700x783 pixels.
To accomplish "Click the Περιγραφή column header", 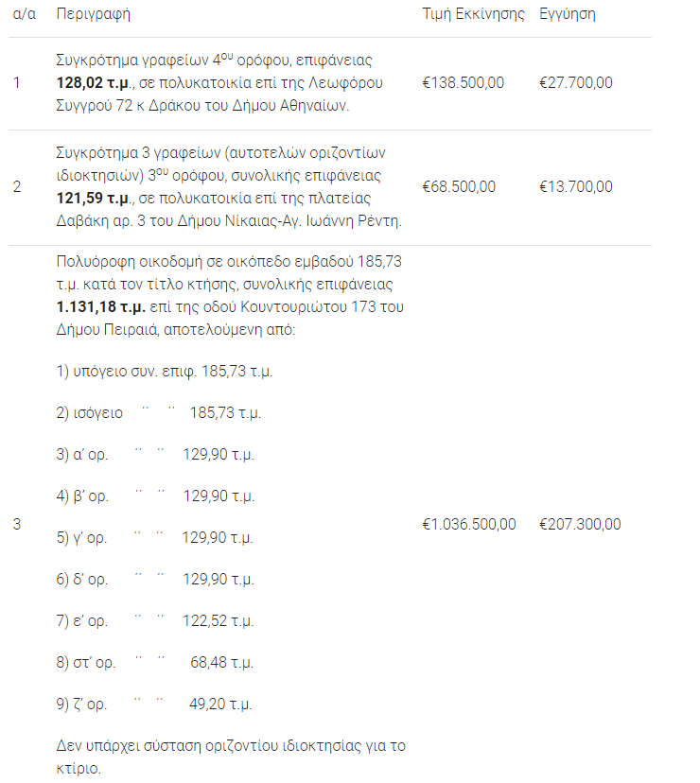I will coord(94,15).
